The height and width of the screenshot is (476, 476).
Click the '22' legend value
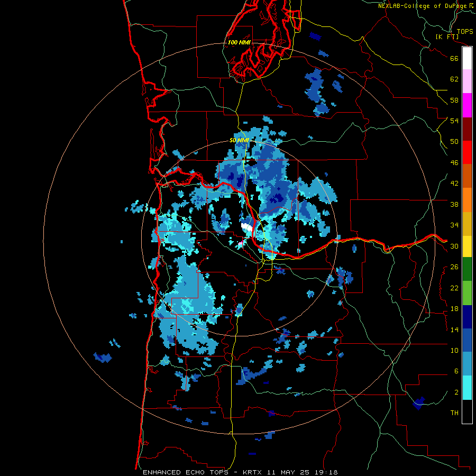(454, 288)
